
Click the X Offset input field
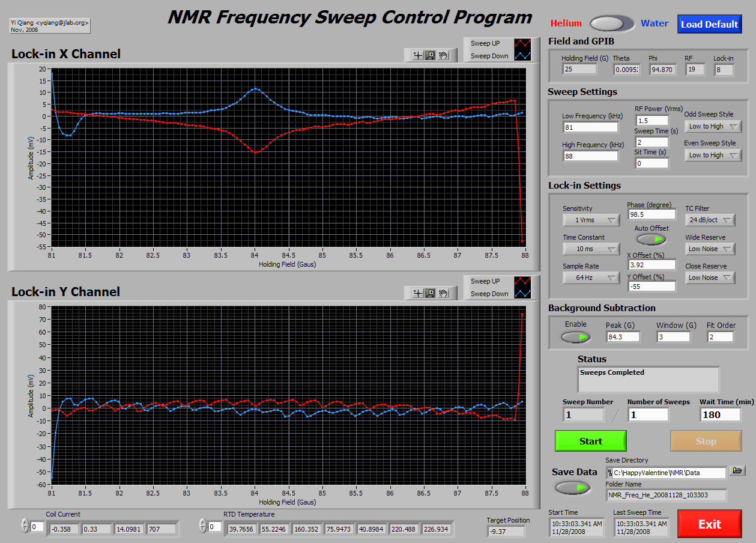pyautogui.click(x=652, y=264)
